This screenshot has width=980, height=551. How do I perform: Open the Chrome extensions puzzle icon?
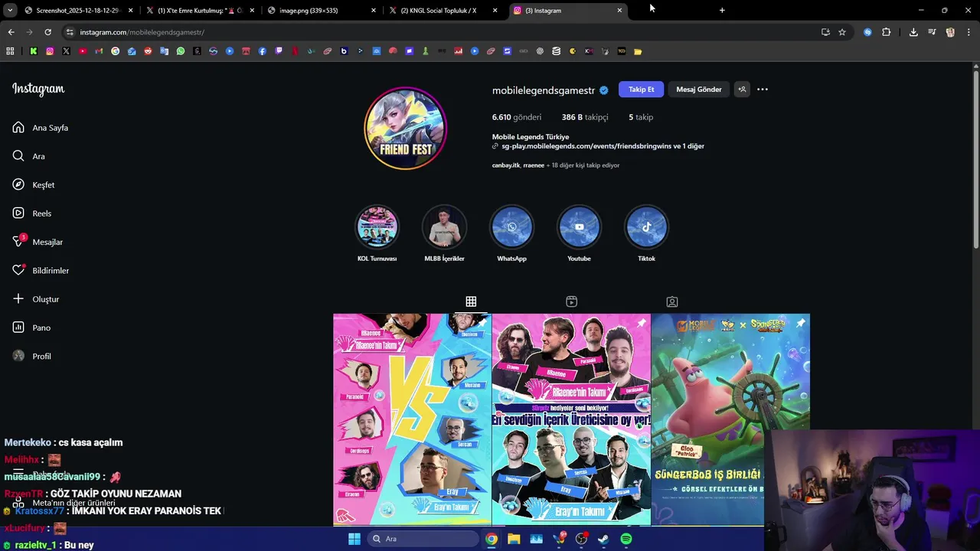click(887, 32)
